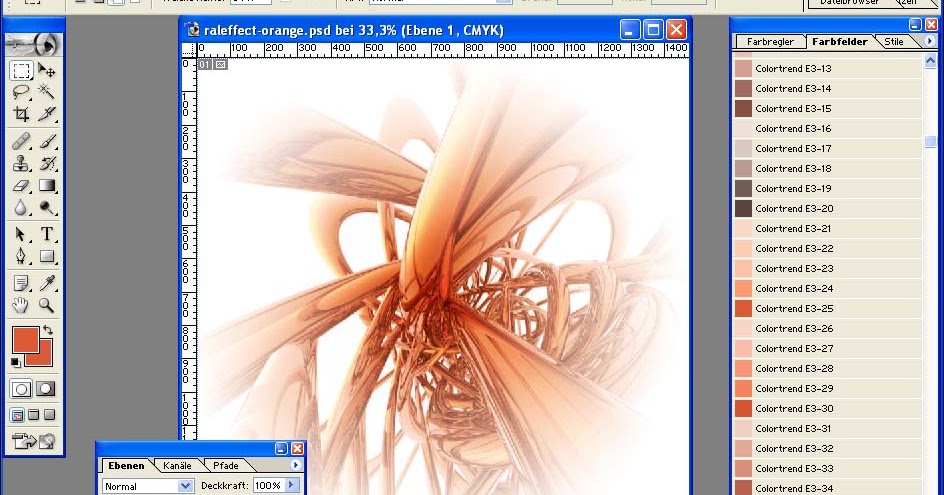The height and width of the screenshot is (495, 944).
Task: Open the Deckkraft slider arrow
Action: [291, 485]
